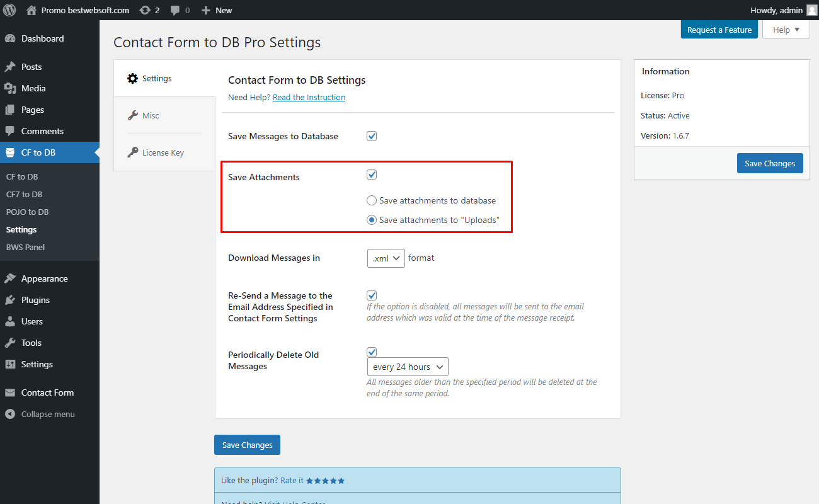The height and width of the screenshot is (504, 819).
Task: Open the every 24 hours dropdown
Action: point(408,367)
